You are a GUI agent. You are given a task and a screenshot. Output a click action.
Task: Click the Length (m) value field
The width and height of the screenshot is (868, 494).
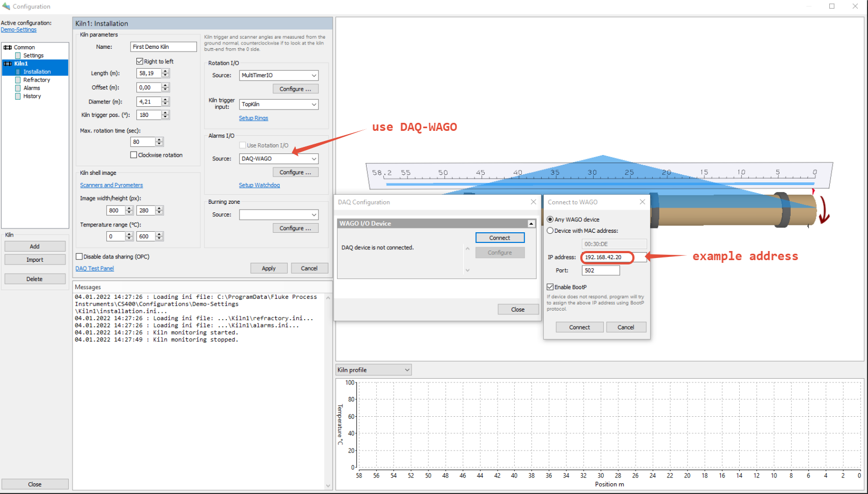coord(149,73)
